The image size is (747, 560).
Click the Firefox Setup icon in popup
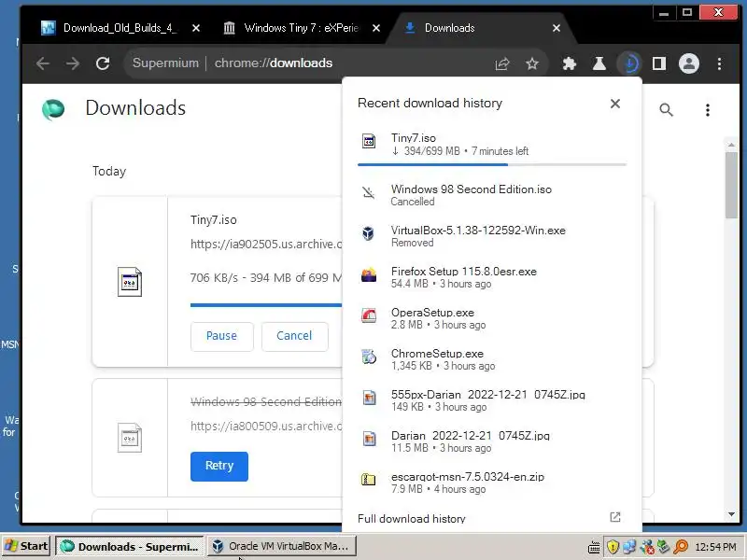[369, 274]
